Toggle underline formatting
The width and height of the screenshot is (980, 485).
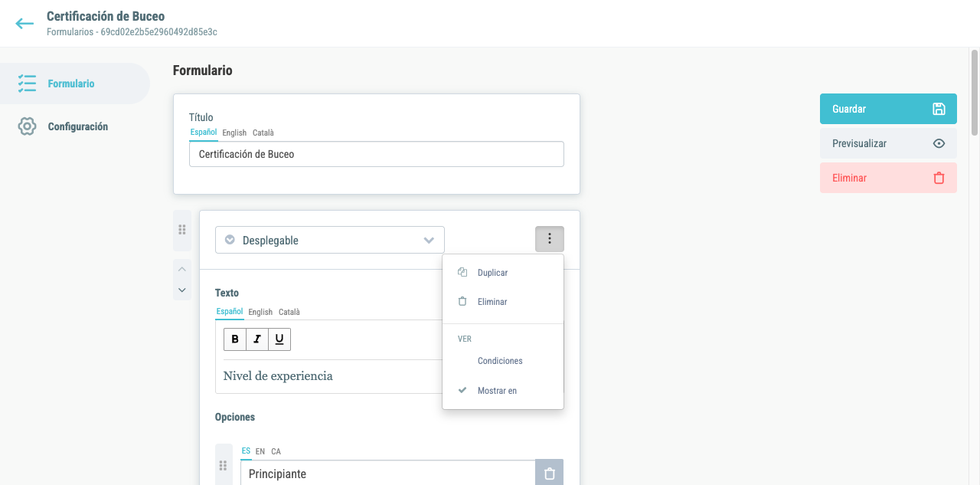pos(279,339)
